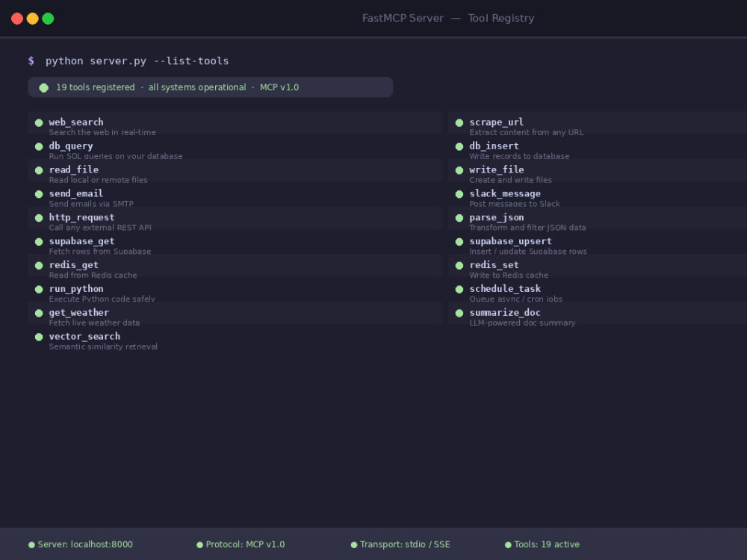
Task: Click the green maximize window button
Action: click(x=48, y=19)
